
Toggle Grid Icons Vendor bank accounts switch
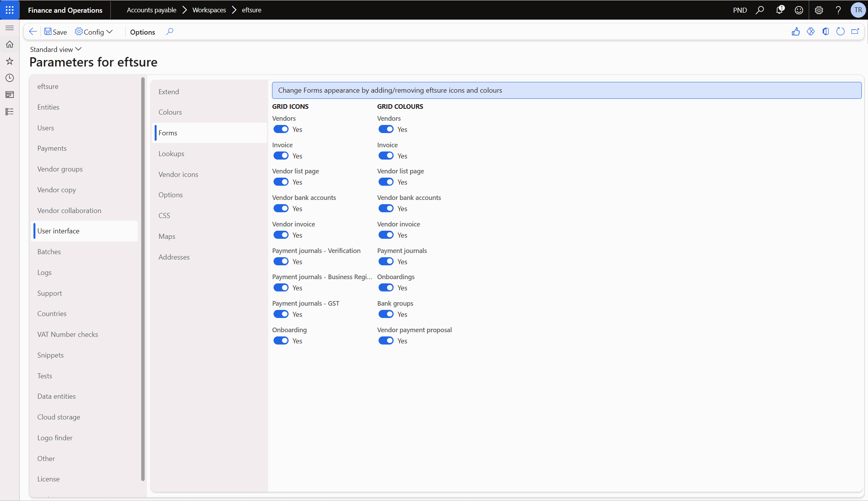click(x=281, y=208)
